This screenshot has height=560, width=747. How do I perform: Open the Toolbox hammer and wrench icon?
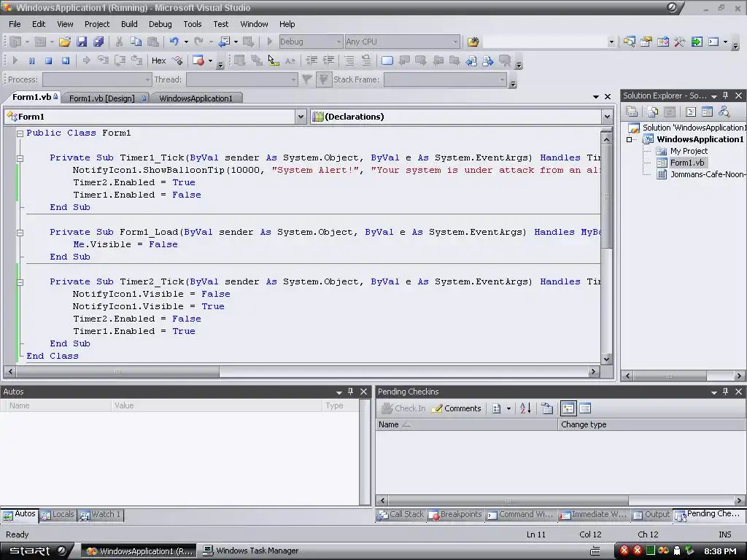[x=680, y=42]
